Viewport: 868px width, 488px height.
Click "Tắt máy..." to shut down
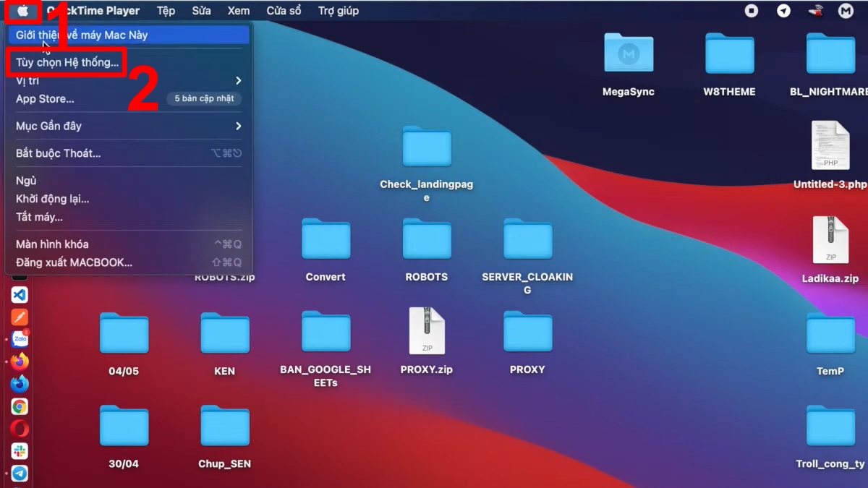[39, 217]
